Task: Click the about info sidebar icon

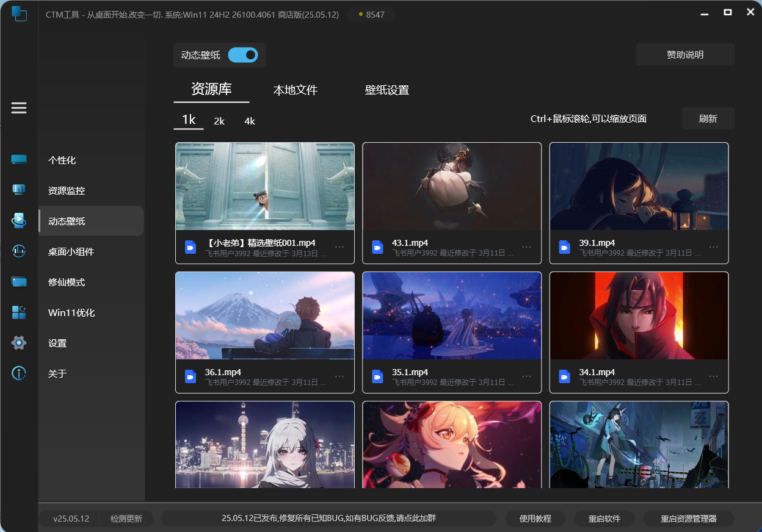Action: click(19, 373)
